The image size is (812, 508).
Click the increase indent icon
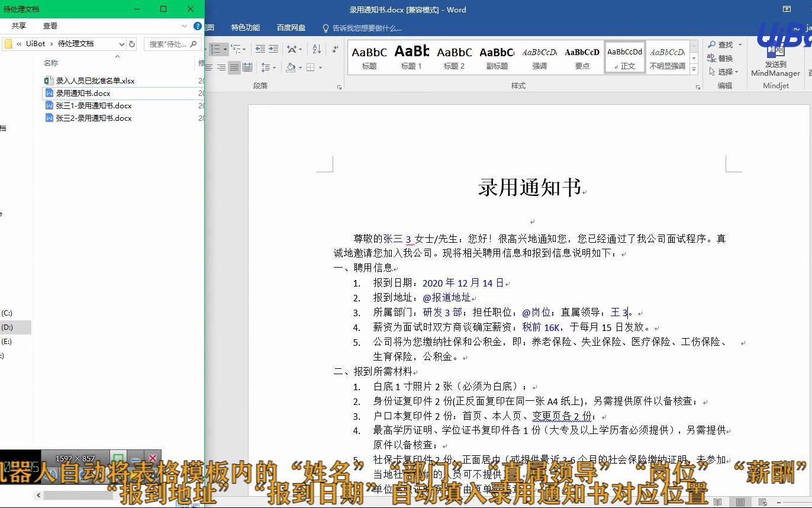coord(273,49)
